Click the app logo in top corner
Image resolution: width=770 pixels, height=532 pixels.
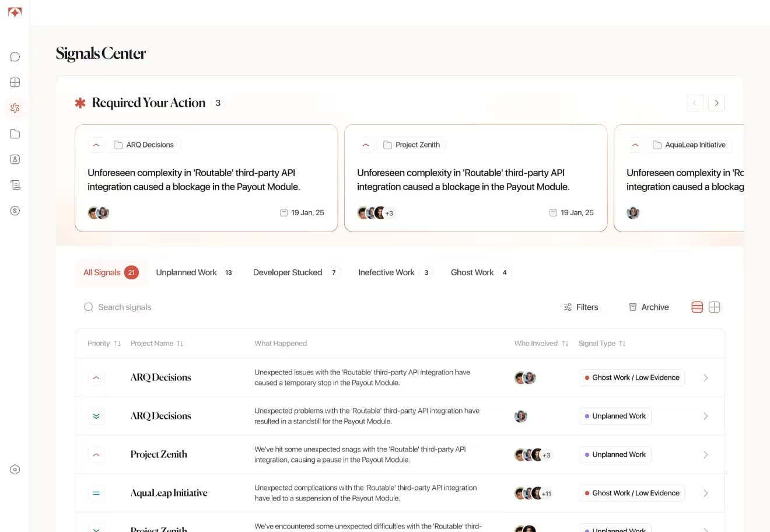pyautogui.click(x=15, y=12)
